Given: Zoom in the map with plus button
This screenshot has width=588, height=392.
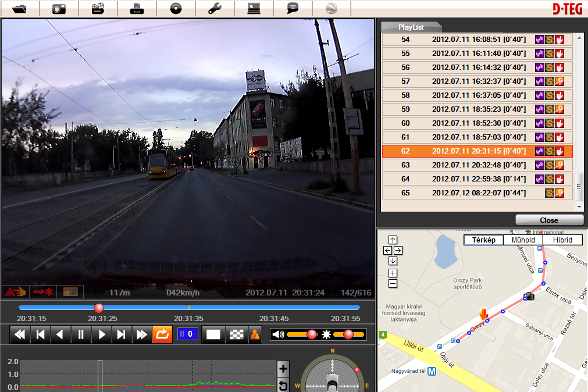Looking at the screenshot, I should click(393, 273).
